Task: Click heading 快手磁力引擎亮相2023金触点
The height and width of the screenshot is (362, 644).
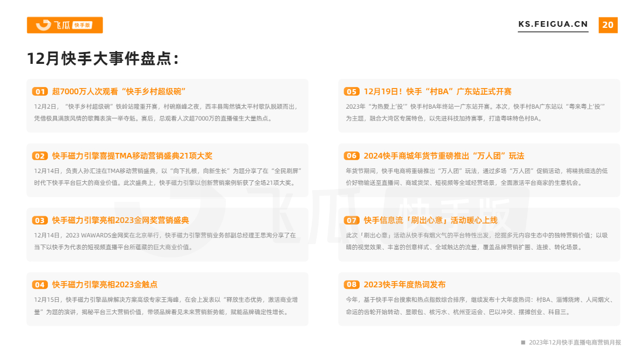Action: coord(105,285)
